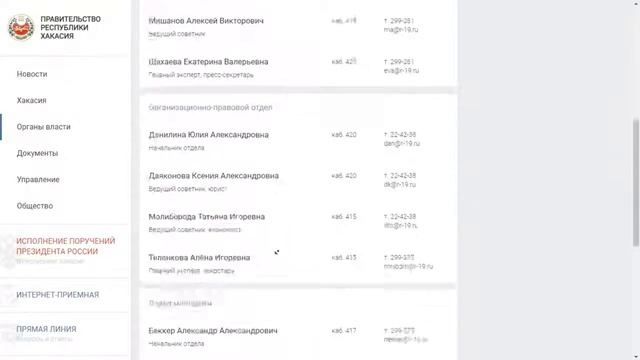The width and height of the screenshot is (640, 360).
Task: Click email of Молибогода Татьяна Игоревна
Action: 400,225
